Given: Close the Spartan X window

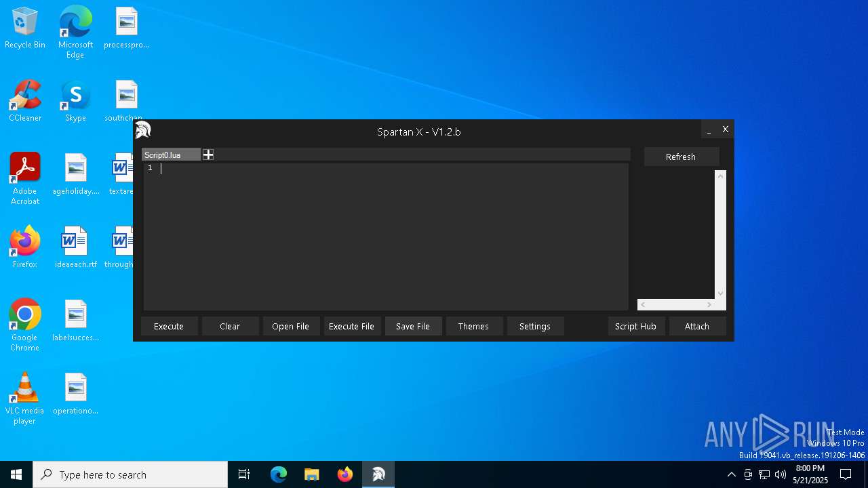Looking at the screenshot, I should 725,129.
